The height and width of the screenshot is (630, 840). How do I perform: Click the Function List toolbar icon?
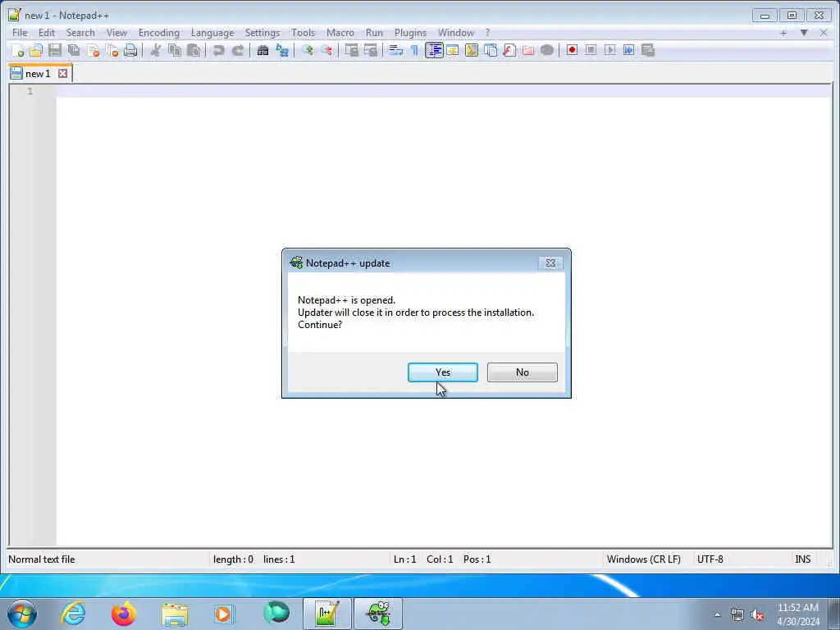[509, 50]
